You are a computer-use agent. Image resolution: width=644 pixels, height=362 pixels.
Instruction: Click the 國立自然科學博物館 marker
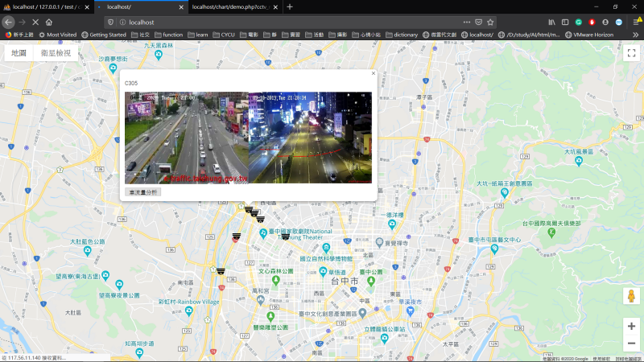[x=326, y=247]
